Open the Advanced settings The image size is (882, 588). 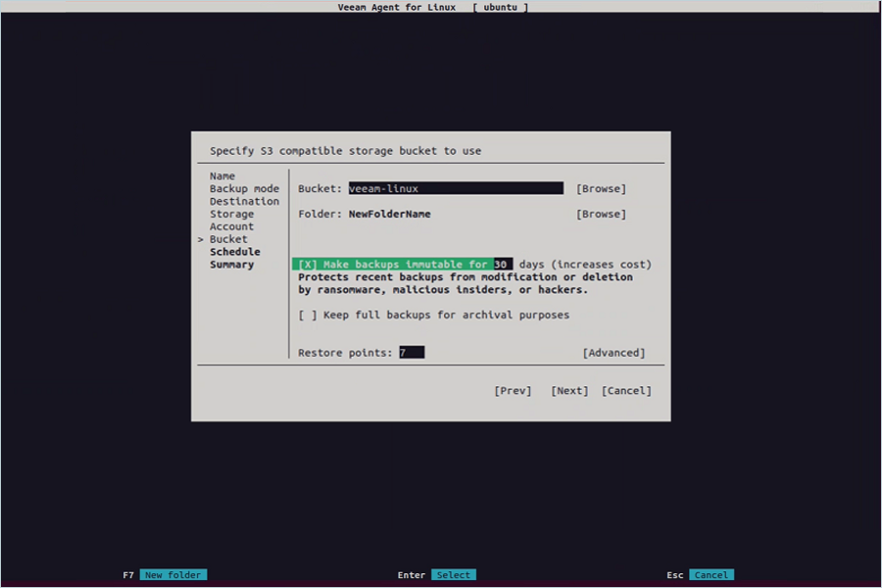coord(613,353)
